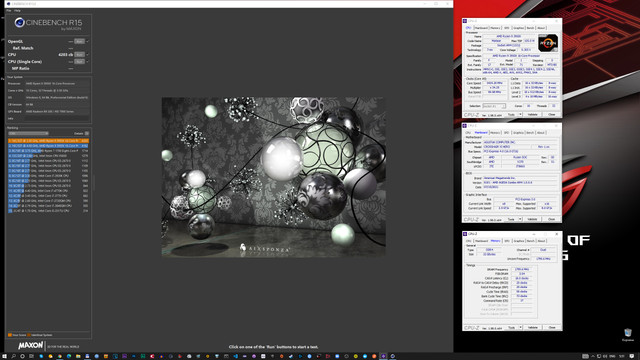Click Tools button in the top CPU-Z window
This screenshot has height=360, width=640.
tap(511, 115)
